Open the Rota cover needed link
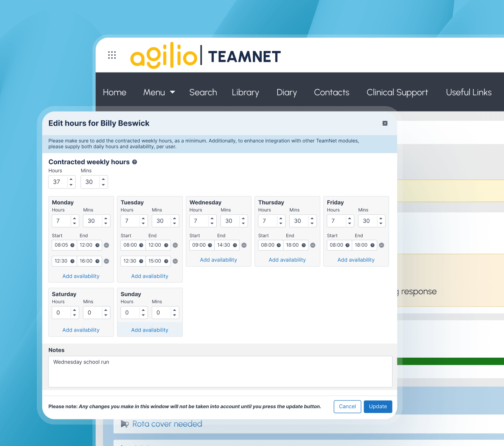The width and height of the screenshot is (504, 446). click(x=167, y=424)
